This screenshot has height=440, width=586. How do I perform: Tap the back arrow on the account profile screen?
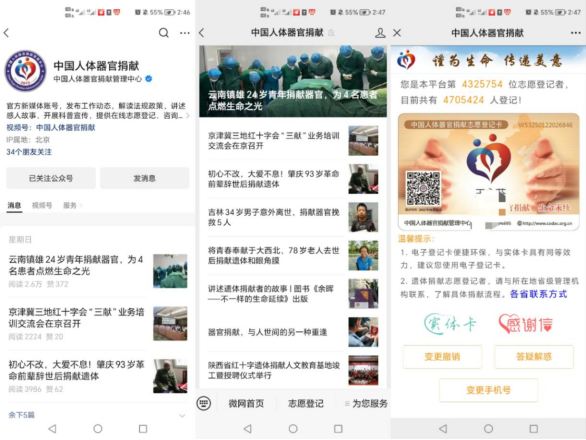click(6, 33)
